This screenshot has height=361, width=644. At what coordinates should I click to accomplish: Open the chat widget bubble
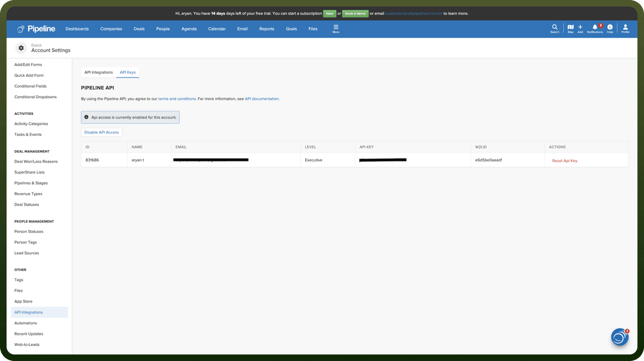(x=620, y=337)
